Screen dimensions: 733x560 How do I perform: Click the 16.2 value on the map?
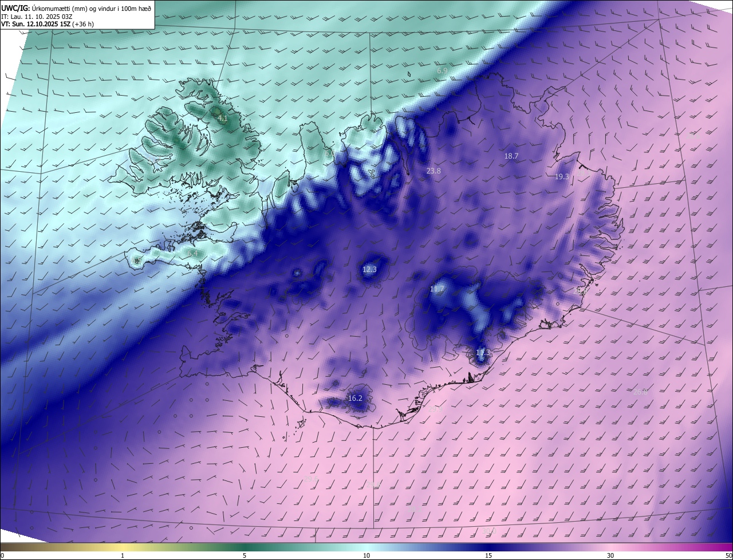click(355, 398)
